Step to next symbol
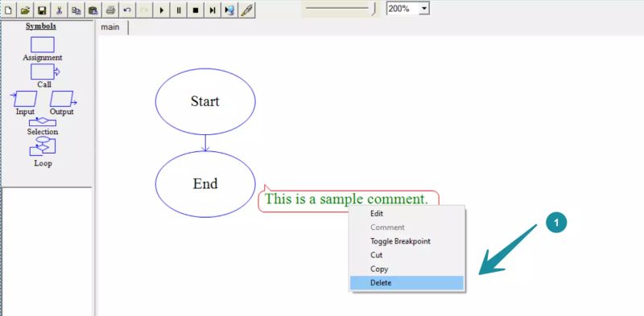 point(213,10)
